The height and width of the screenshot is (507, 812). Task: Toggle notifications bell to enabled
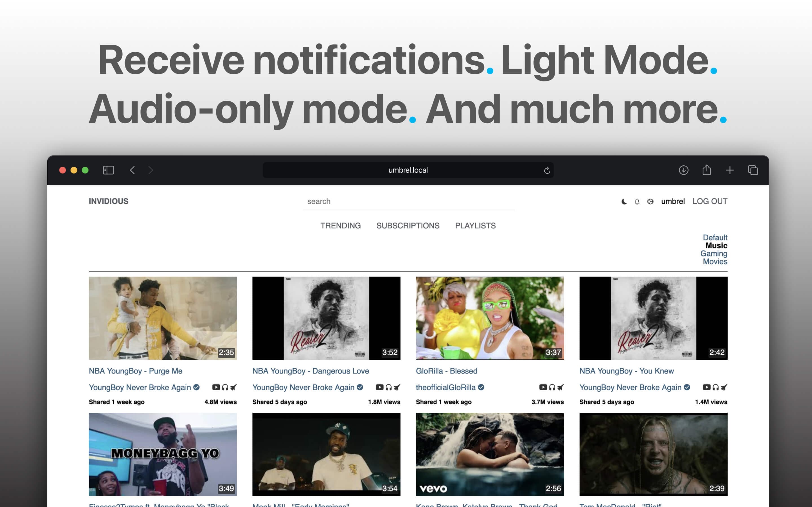pos(637,201)
